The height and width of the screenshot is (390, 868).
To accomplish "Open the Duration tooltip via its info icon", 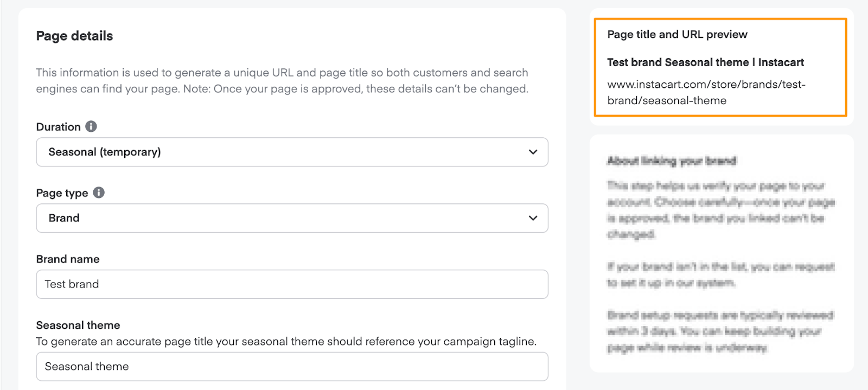I will (x=92, y=126).
